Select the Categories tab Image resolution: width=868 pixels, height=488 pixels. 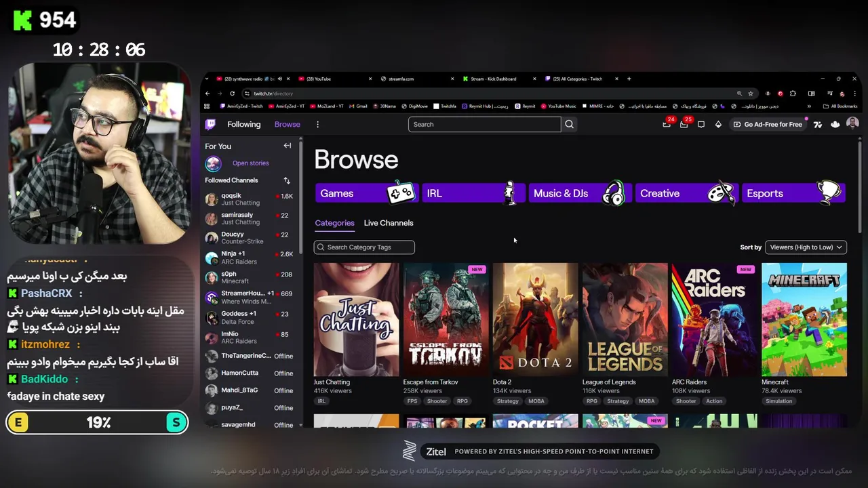[x=334, y=223]
